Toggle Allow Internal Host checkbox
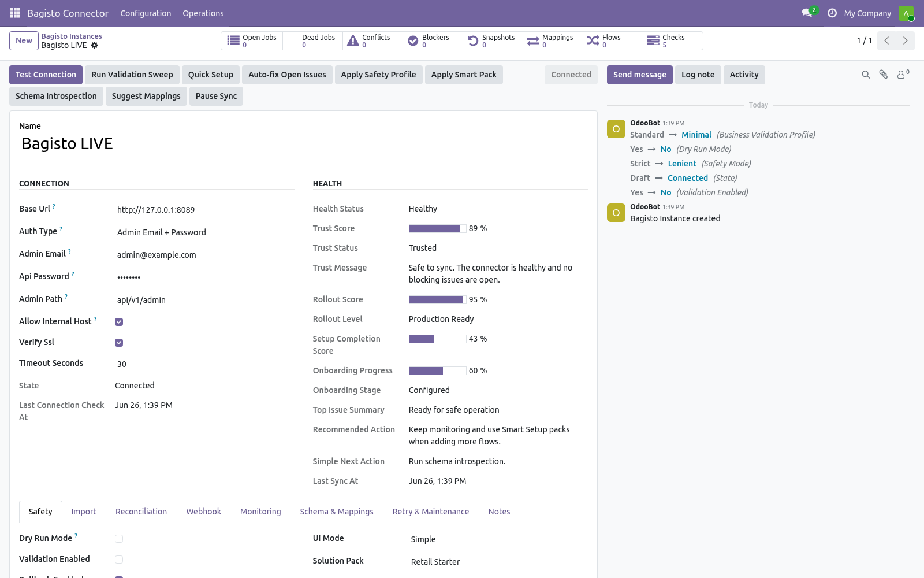 (x=119, y=322)
